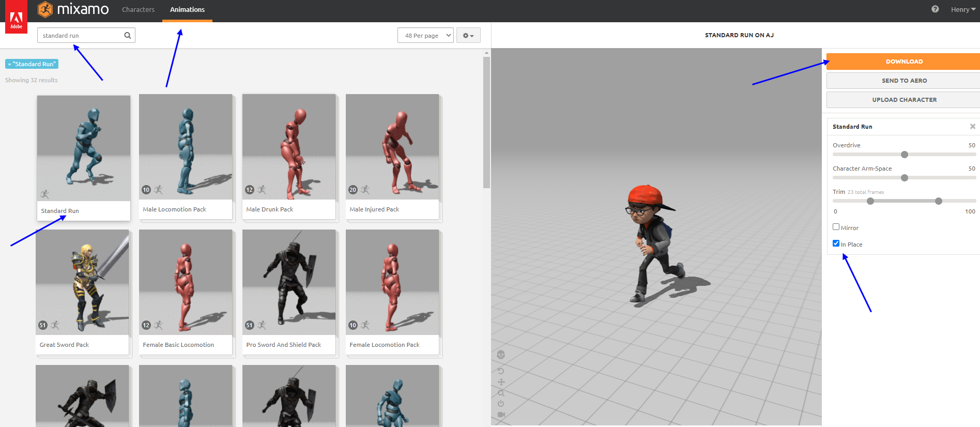Click the search magnifier icon
This screenshot has width=980, height=427.
(127, 36)
